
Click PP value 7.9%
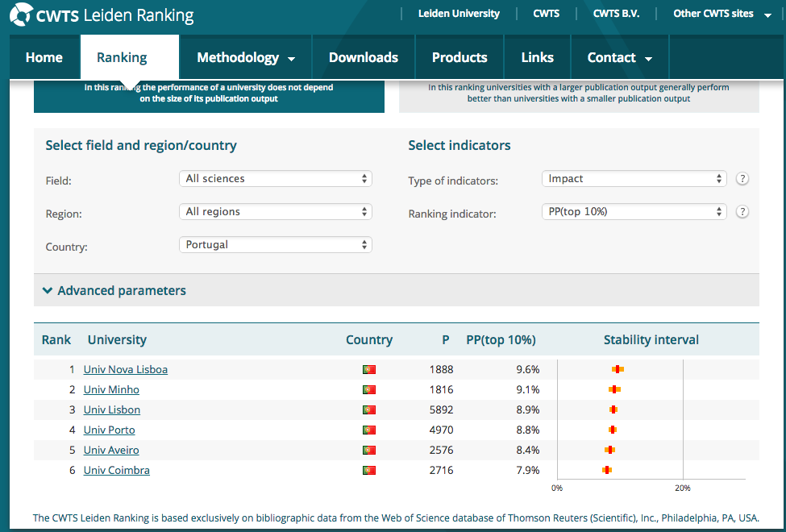coord(528,470)
